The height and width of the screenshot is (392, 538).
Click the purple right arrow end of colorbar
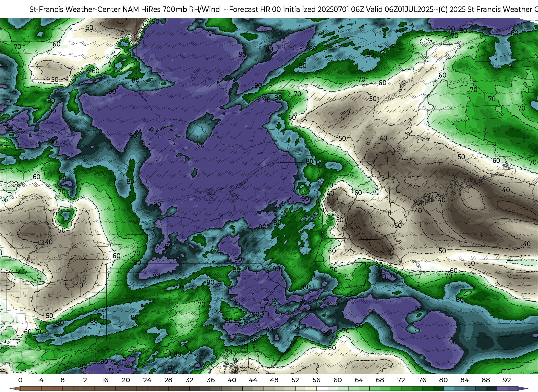[523, 389]
